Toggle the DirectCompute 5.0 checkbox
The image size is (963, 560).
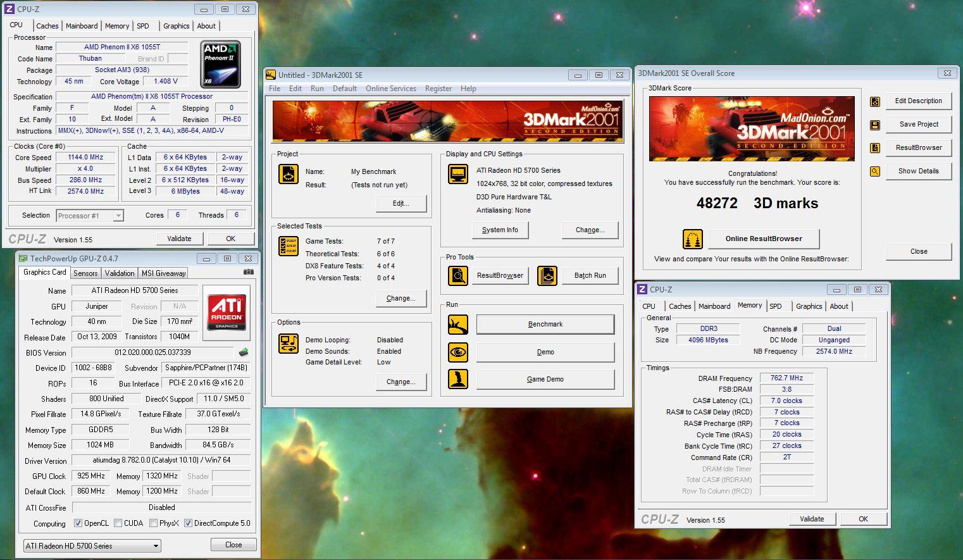(188, 523)
